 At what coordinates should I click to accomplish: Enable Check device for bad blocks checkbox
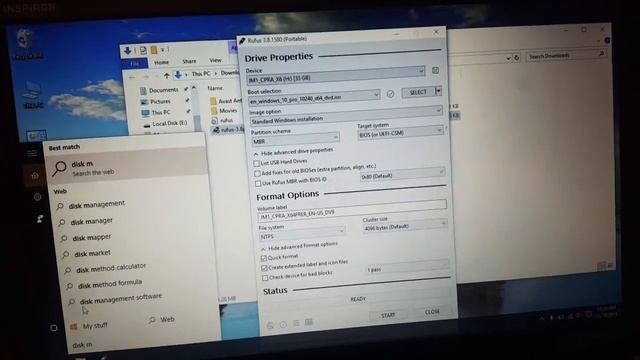[265, 278]
